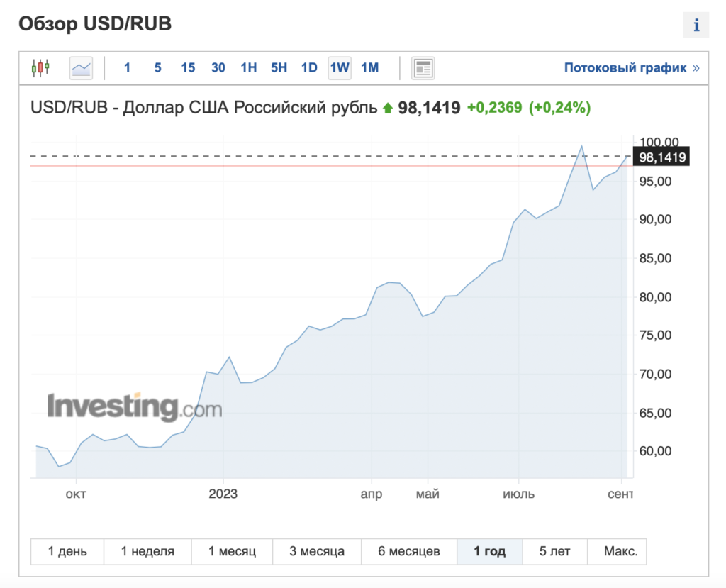
Task: Select the 1M interval
Action: (370, 68)
